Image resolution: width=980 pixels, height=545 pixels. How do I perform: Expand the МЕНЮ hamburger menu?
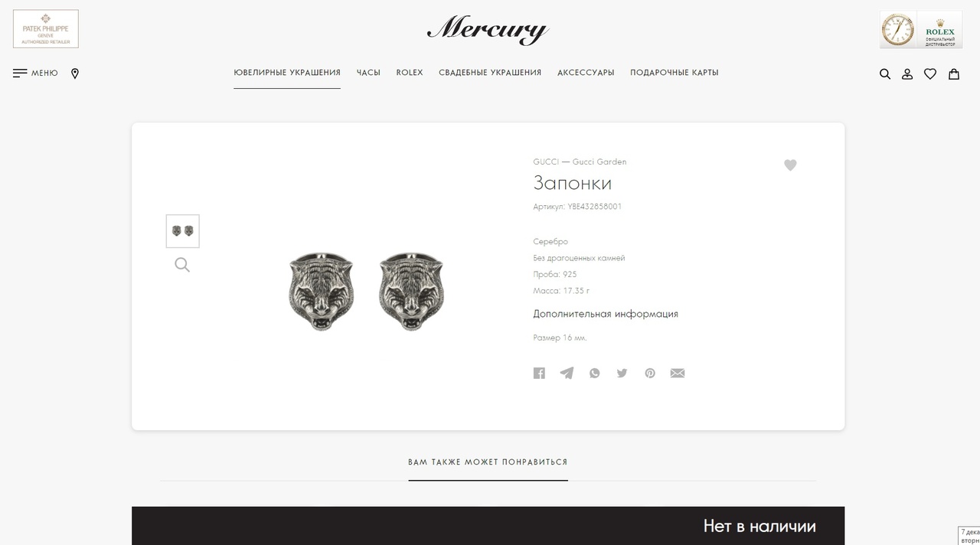pyautogui.click(x=35, y=73)
